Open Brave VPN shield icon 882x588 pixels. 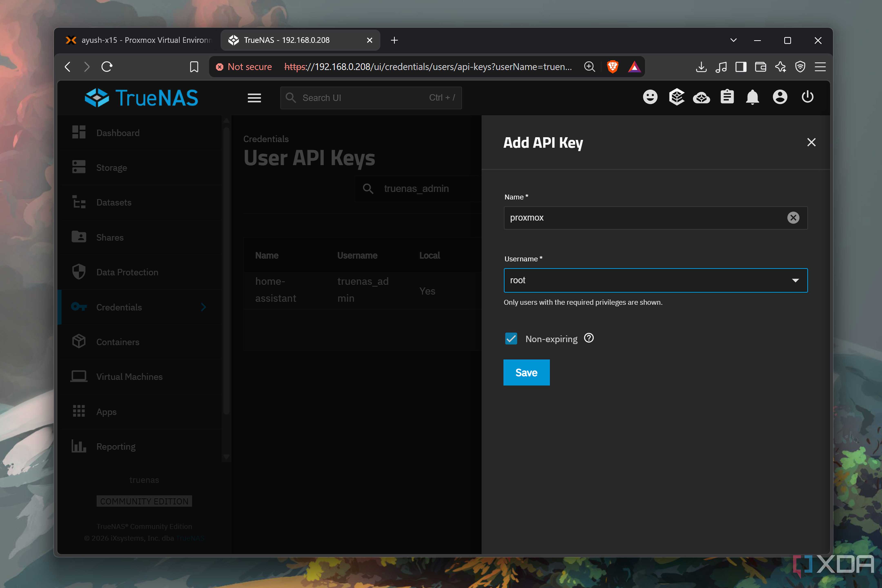coord(800,67)
